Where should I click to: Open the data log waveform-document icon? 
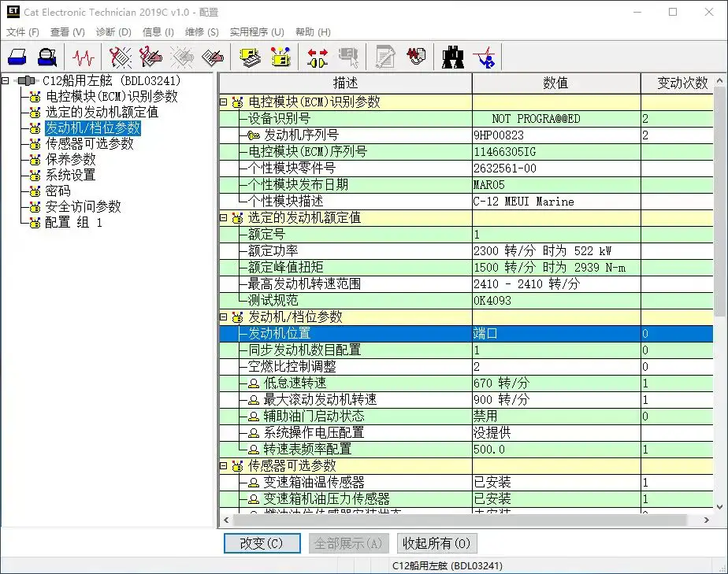click(417, 57)
